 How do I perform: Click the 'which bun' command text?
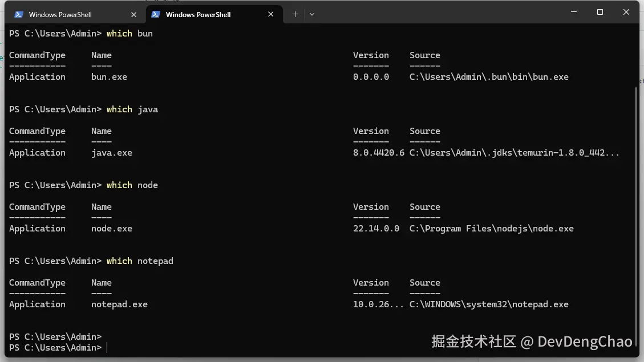click(x=129, y=34)
